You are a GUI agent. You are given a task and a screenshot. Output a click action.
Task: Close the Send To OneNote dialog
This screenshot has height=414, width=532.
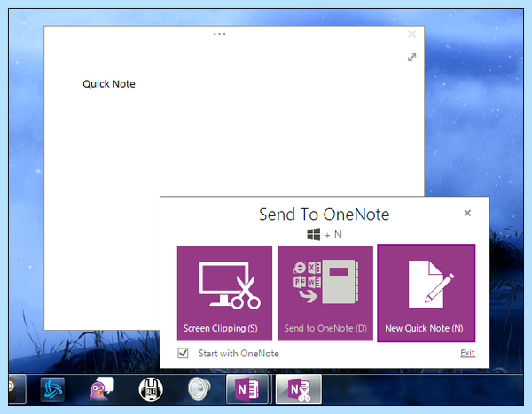(x=467, y=213)
